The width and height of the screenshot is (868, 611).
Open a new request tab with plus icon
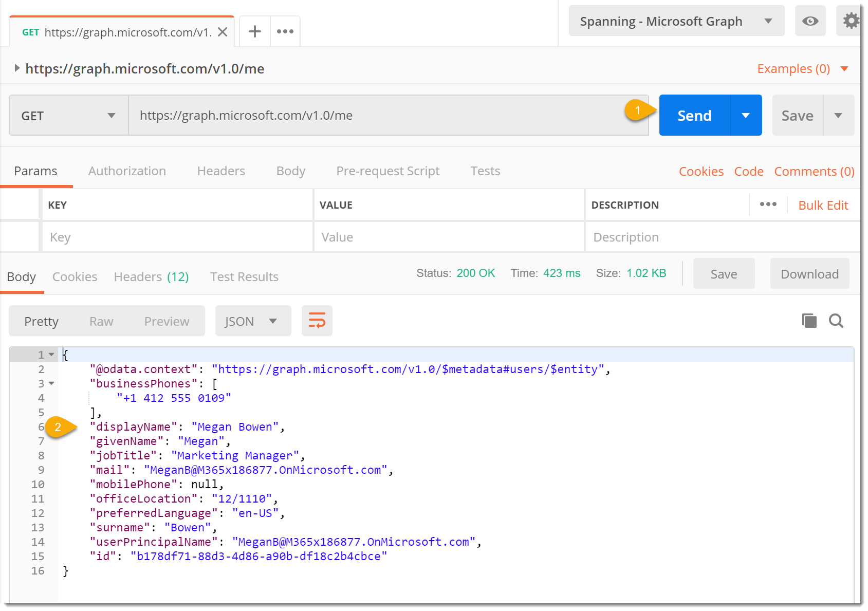(x=255, y=31)
